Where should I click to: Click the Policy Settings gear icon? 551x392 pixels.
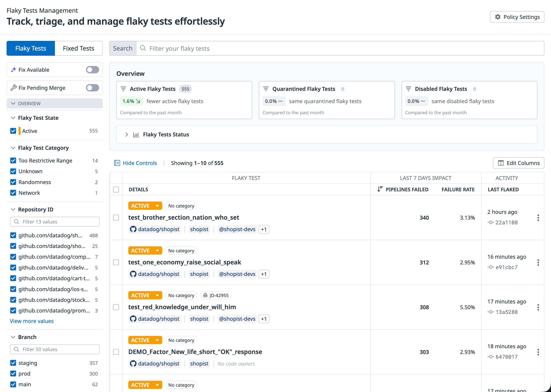click(x=498, y=17)
